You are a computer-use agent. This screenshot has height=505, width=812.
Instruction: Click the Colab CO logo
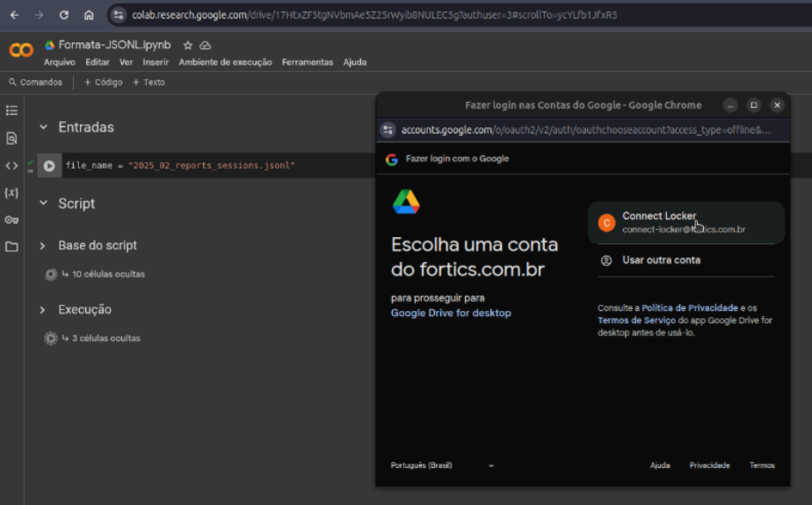(x=21, y=50)
